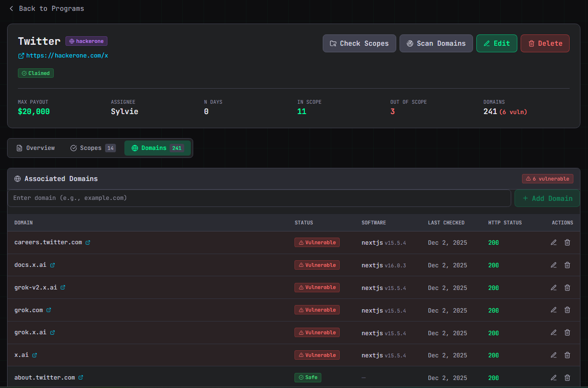
Task: Click the assignee name Sylvie
Action: tap(124, 112)
